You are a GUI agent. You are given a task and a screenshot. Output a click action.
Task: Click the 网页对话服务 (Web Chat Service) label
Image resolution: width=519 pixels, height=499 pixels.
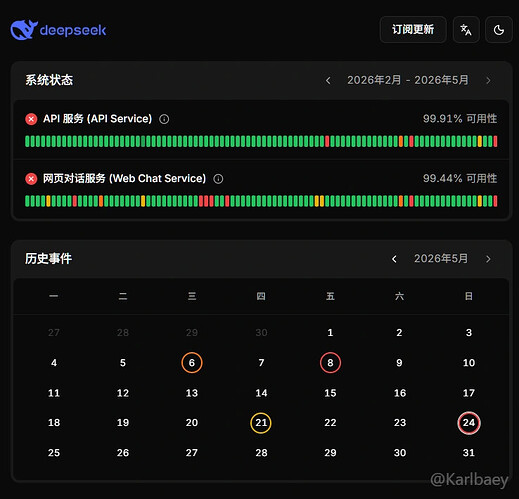click(124, 178)
